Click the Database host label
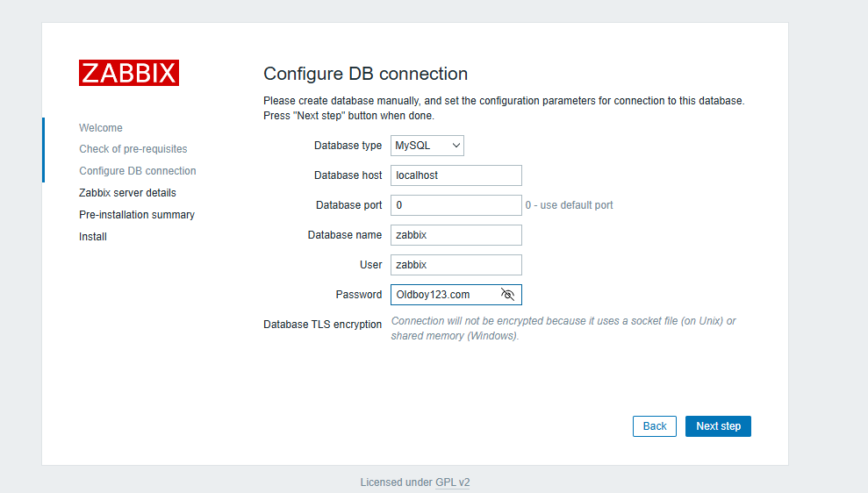 [348, 175]
